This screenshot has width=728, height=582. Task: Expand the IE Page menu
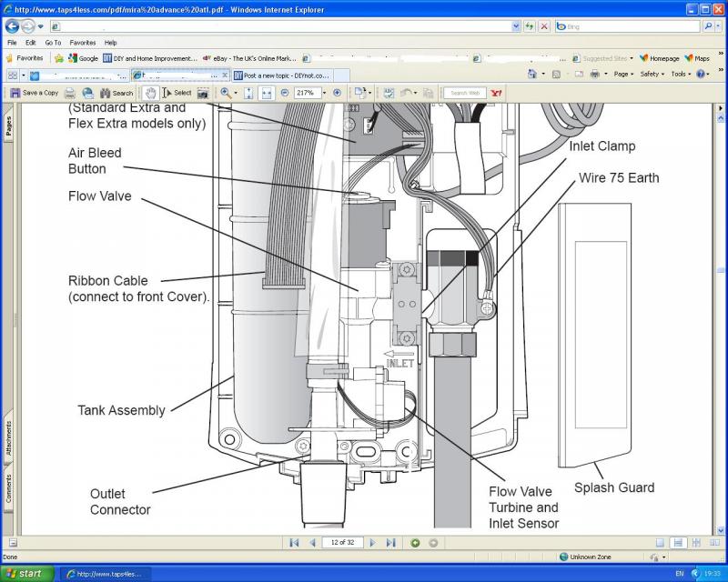tap(623, 74)
